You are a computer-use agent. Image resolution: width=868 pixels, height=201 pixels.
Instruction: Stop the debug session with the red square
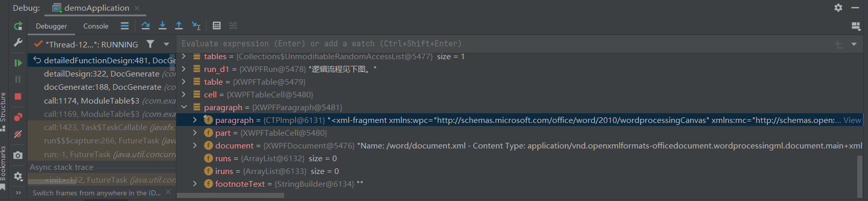(x=18, y=96)
